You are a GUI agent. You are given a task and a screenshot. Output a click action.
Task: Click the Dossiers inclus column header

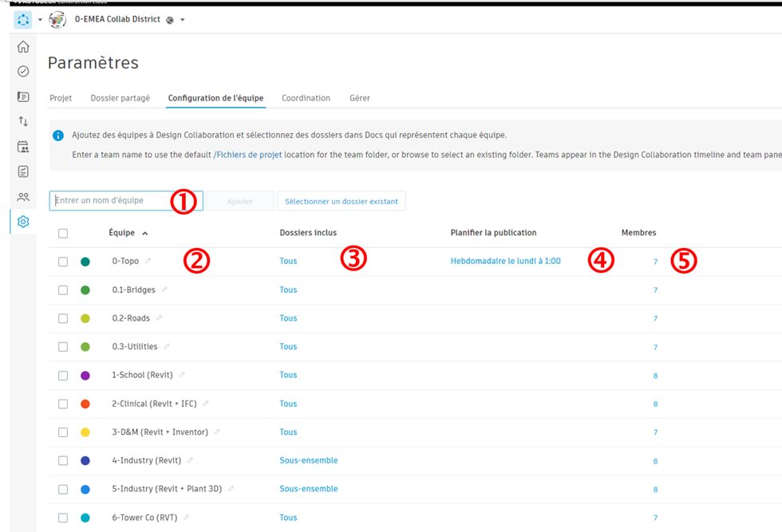click(x=308, y=233)
